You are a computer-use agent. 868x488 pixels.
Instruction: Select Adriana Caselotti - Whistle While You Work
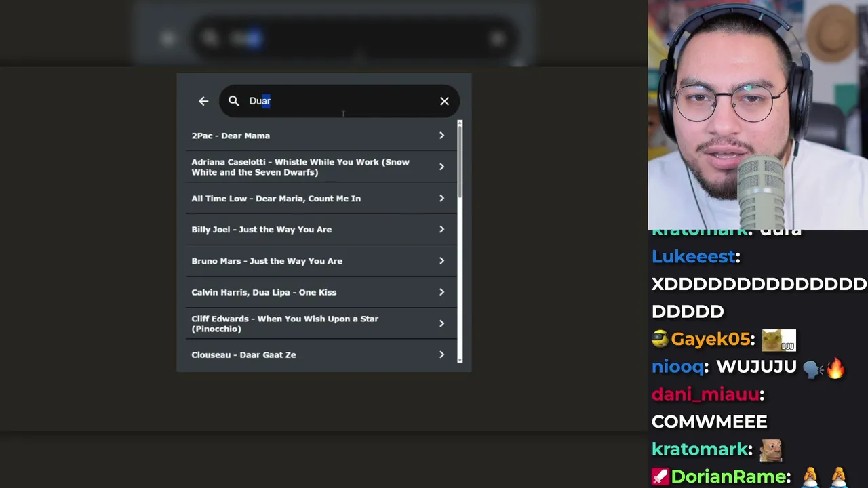click(321, 167)
